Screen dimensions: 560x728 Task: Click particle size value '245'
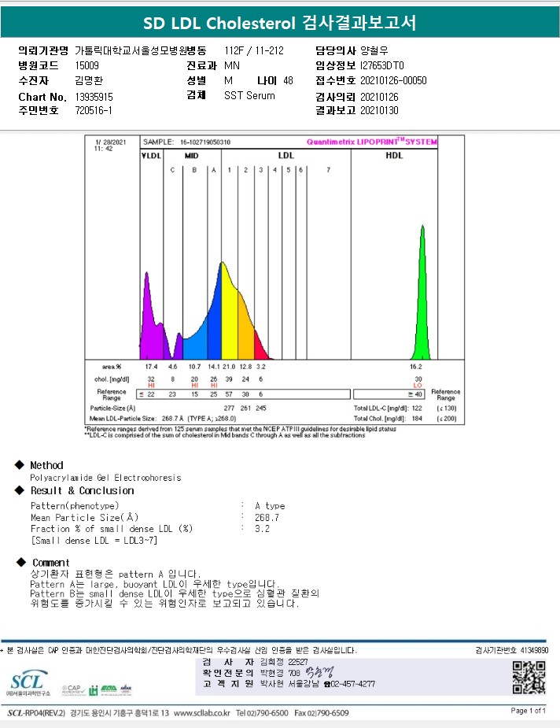click(261, 408)
